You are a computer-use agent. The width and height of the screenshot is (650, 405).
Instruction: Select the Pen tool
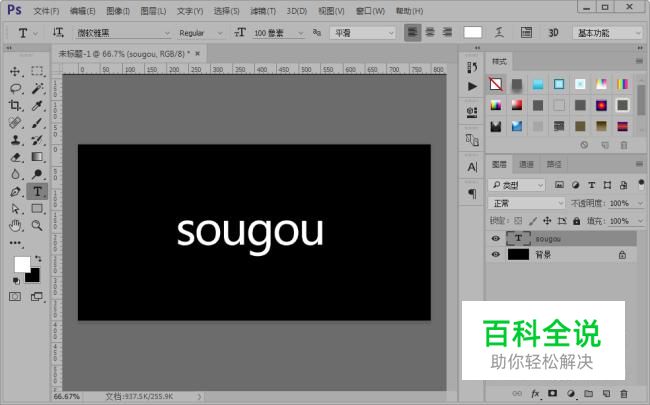15,192
